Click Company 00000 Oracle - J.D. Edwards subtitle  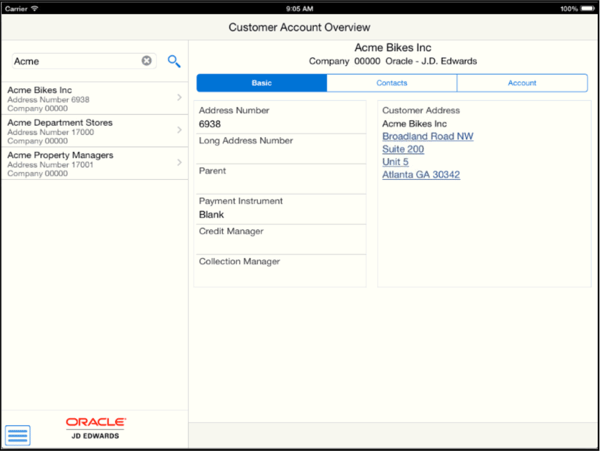[x=393, y=61]
